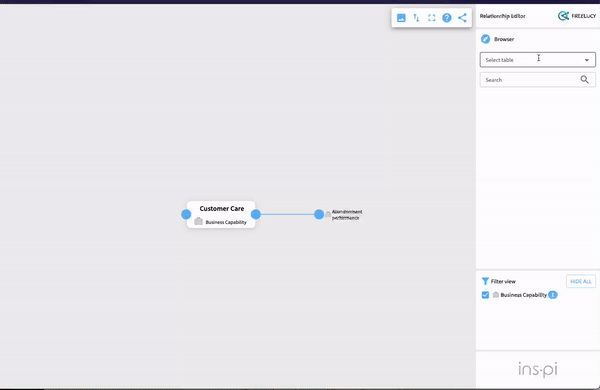Click Business Capability label in filter view
This screenshot has width=600, height=390.
(523, 295)
